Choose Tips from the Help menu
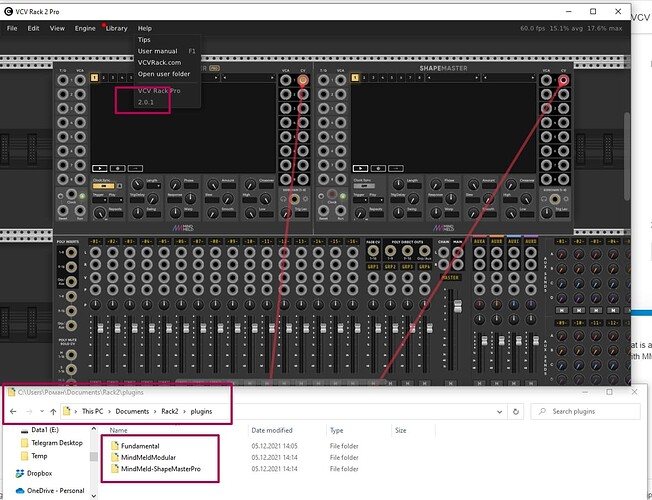This screenshot has height=500, width=652. [x=144, y=40]
